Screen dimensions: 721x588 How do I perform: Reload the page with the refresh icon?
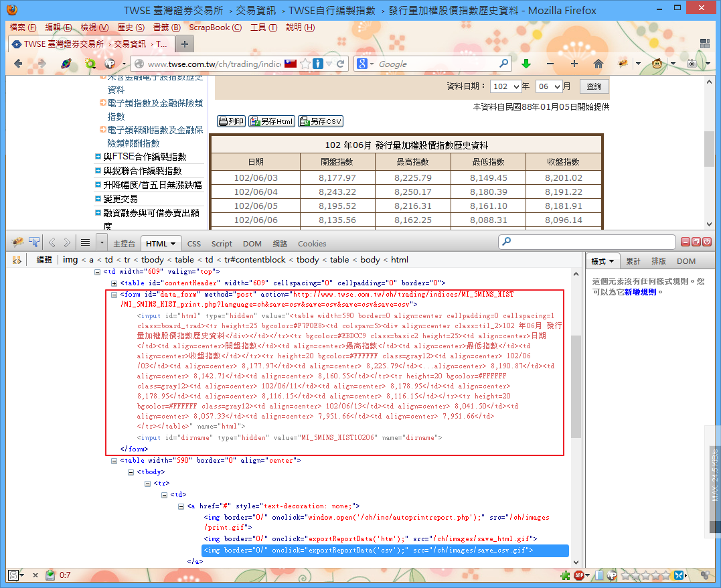click(x=340, y=64)
